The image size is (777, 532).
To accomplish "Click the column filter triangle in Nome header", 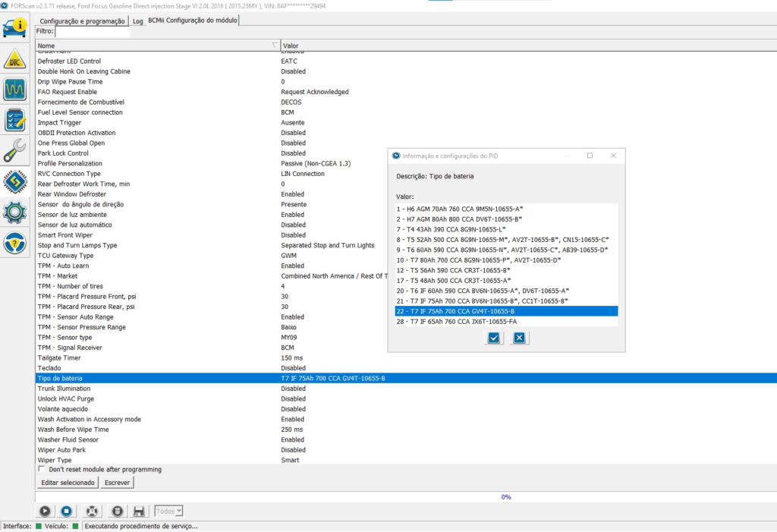I will pyautogui.click(x=275, y=45).
